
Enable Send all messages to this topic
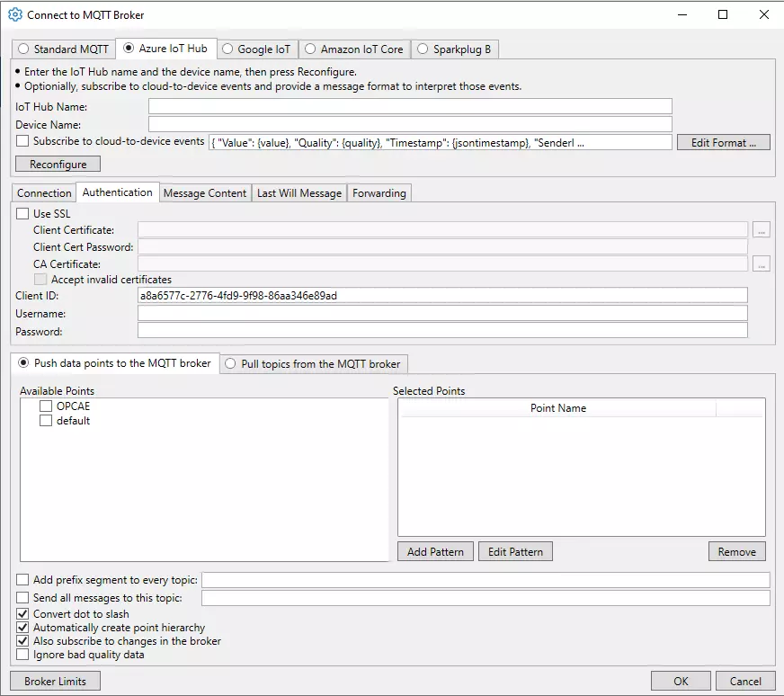[22, 597]
